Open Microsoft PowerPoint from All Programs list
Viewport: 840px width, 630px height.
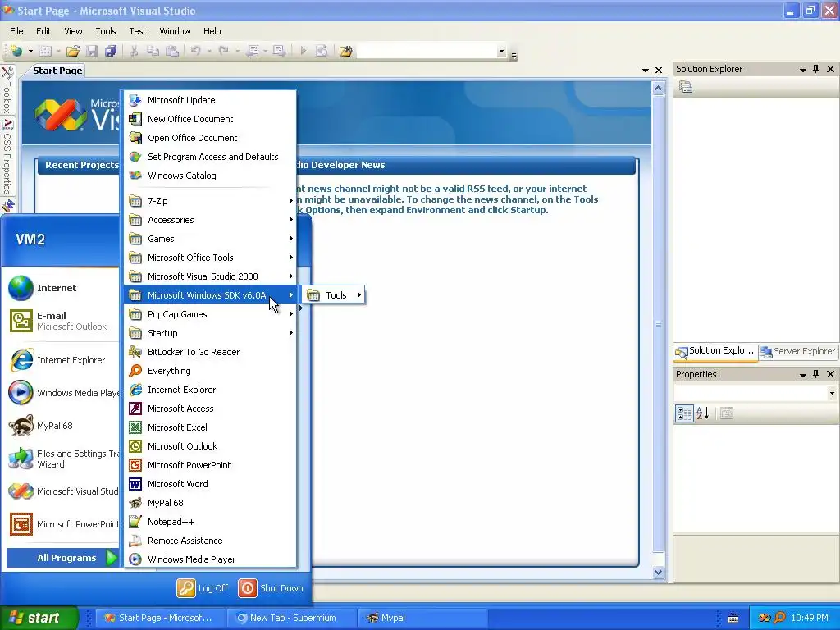tap(210, 465)
